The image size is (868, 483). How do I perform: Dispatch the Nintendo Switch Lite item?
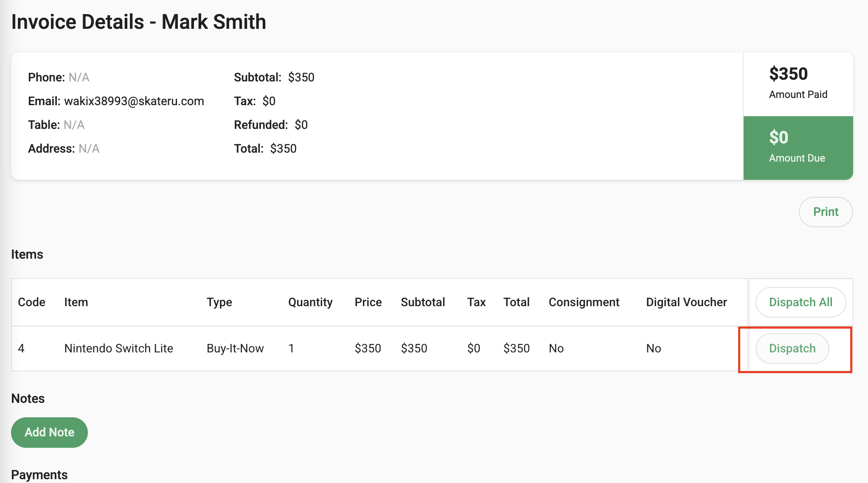pyautogui.click(x=792, y=349)
